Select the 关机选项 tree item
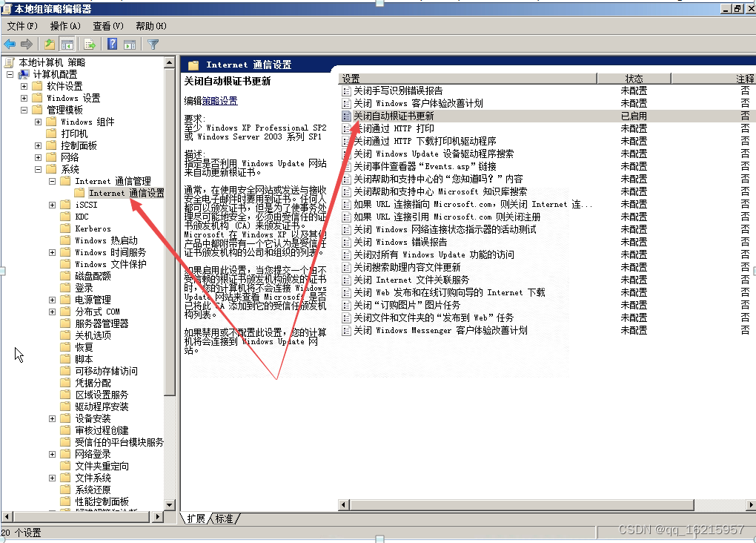756x543 pixels. (x=93, y=335)
